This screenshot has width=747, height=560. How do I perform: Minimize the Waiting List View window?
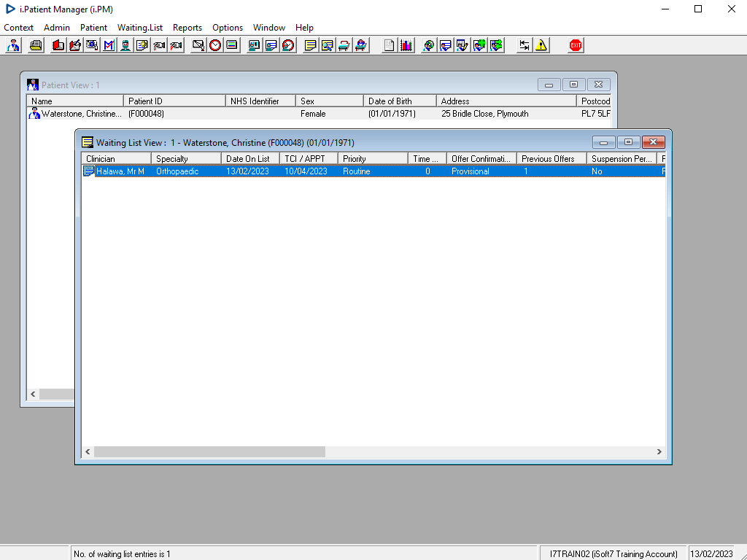[x=603, y=142]
